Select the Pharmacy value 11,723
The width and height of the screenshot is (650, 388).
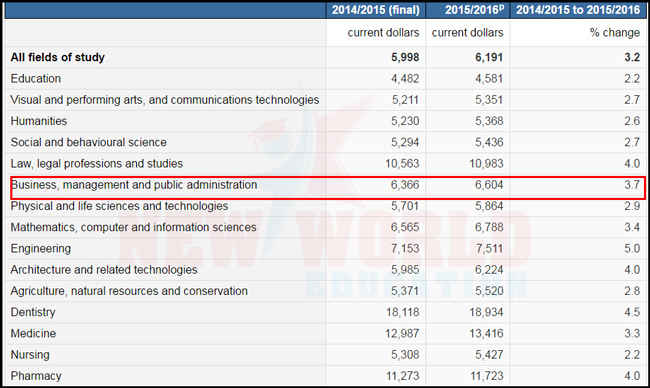[486, 376]
